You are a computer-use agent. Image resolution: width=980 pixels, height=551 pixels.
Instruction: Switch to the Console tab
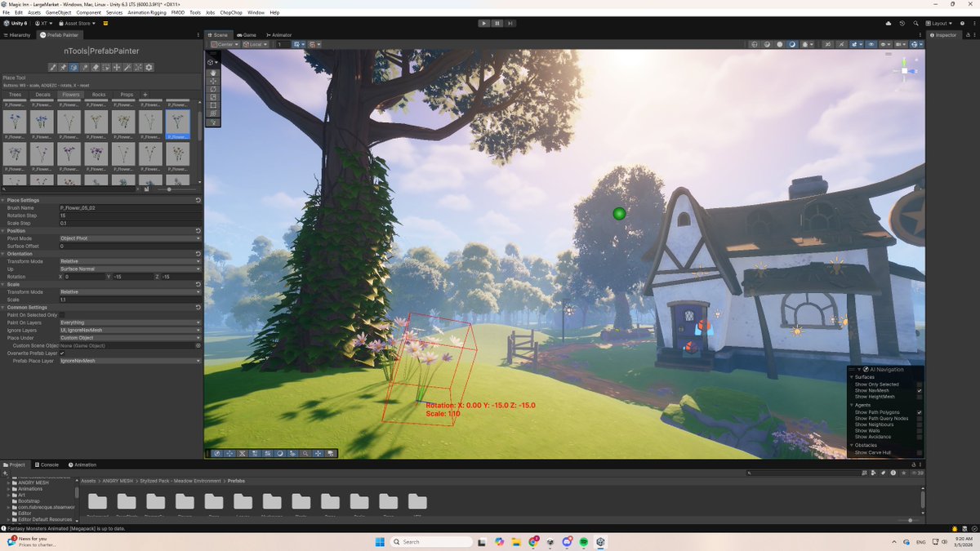[46, 464]
